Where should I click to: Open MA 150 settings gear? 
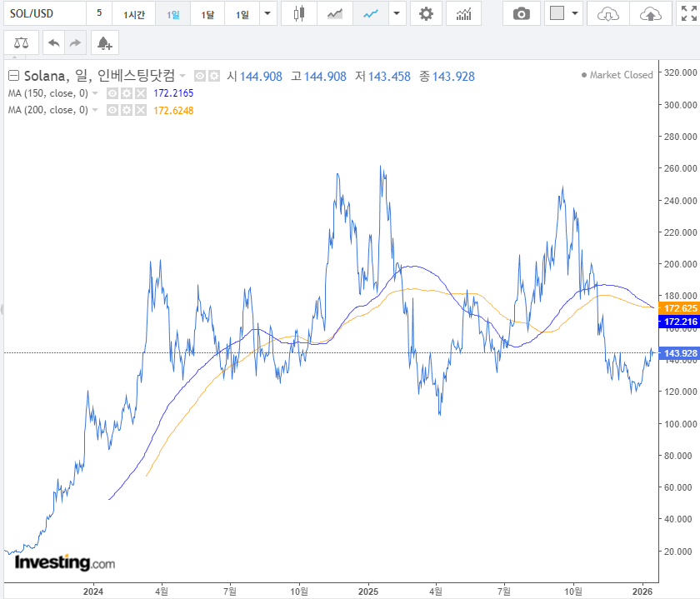[x=127, y=93]
